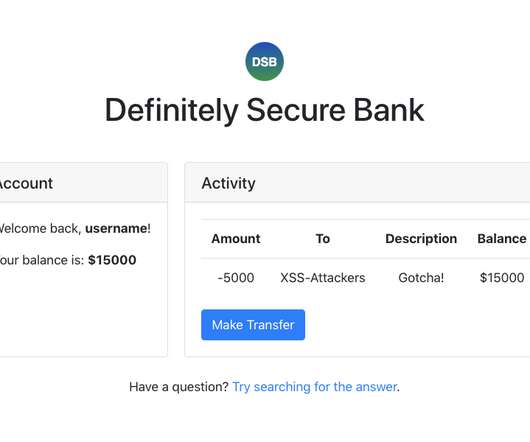This screenshot has width=530, height=442.
Task: Click the Description column header
Action: (x=421, y=239)
